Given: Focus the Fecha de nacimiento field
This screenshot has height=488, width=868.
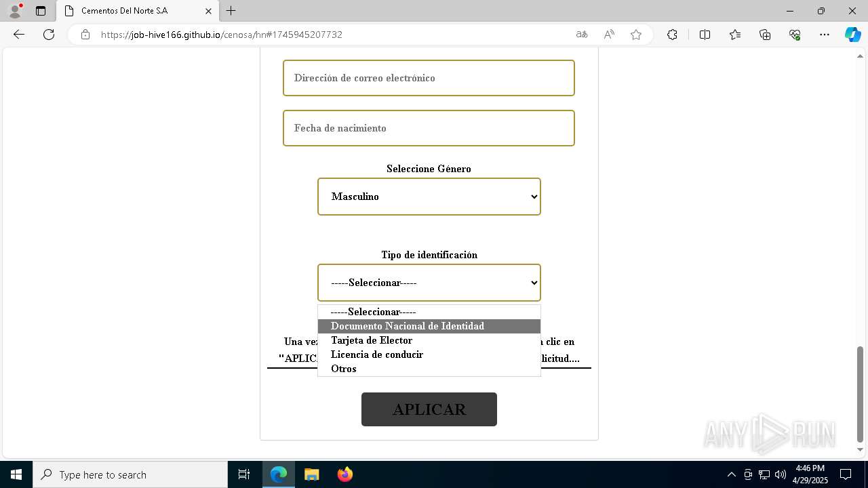Looking at the screenshot, I should [x=429, y=128].
